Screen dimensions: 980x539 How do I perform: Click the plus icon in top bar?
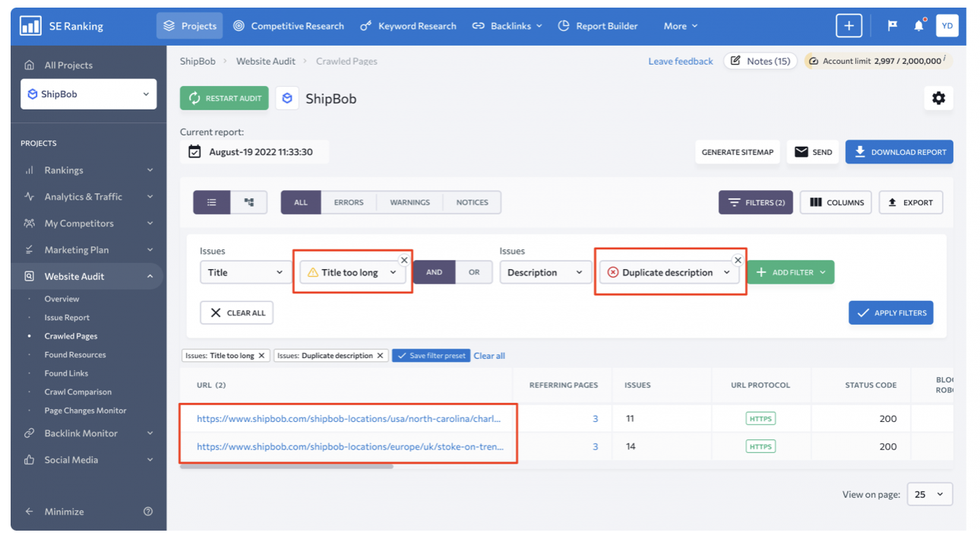click(849, 26)
